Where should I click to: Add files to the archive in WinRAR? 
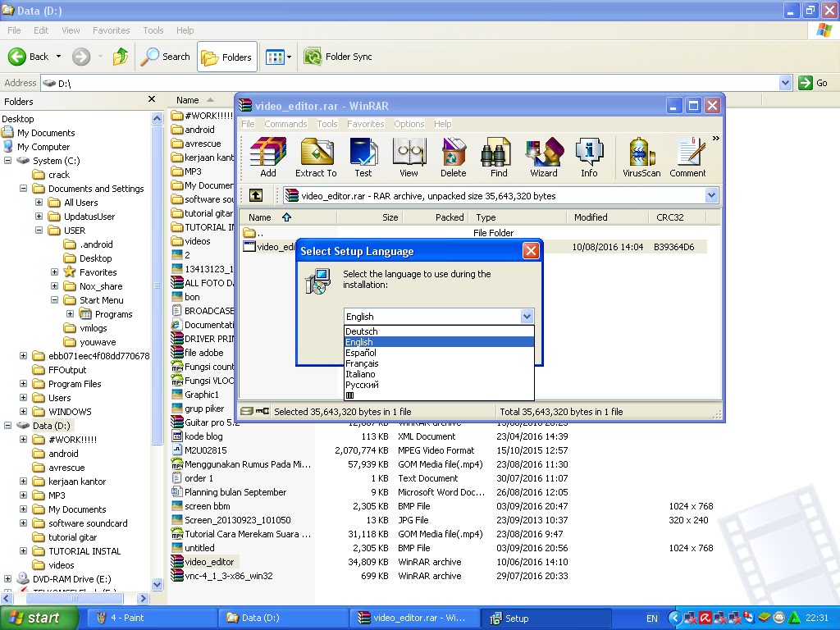267,157
